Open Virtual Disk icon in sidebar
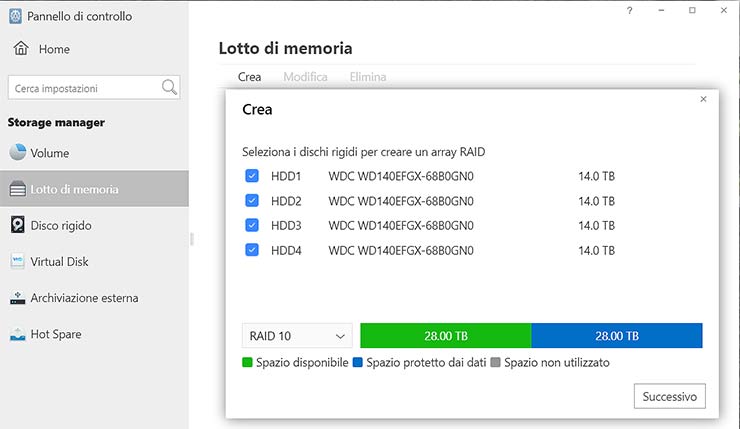The height and width of the screenshot is (429, 740). (x=18, y=262)
